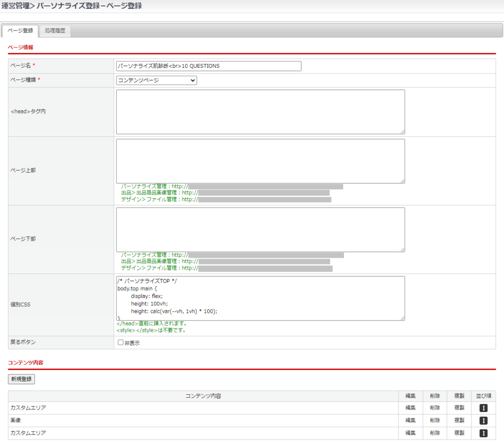Duplicate the first カスタムエリア content row
Viewport: 504px width, 444px height.
(x=459, y=408)
